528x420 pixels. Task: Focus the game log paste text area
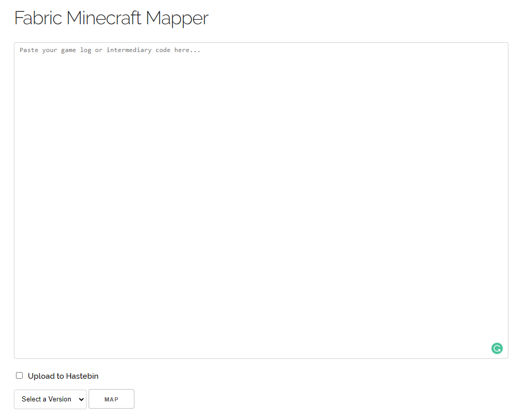261,200
